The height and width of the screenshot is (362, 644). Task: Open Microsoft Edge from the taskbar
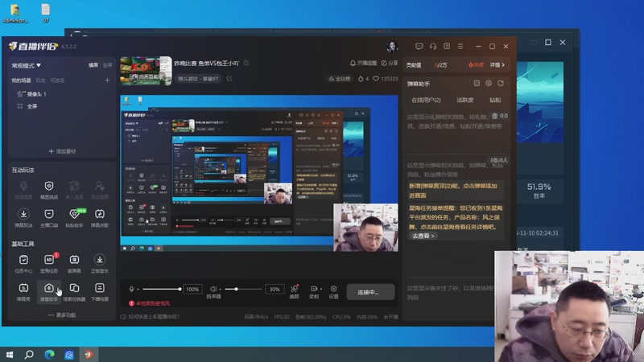click(49, 354)
